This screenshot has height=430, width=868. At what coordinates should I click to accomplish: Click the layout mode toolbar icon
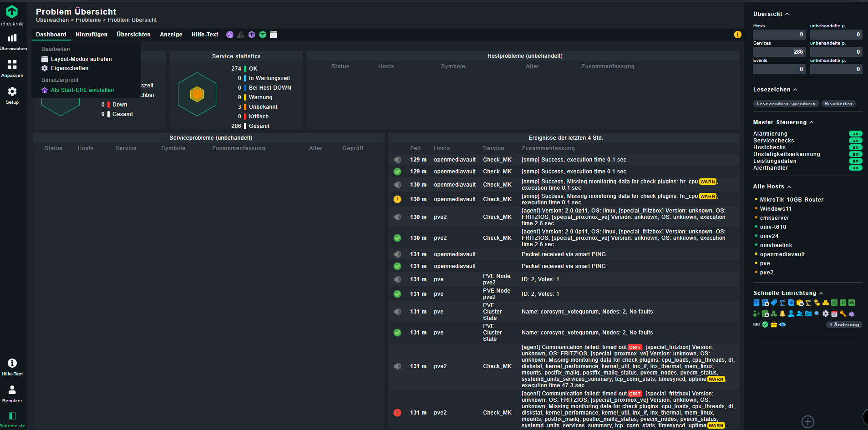(x=274, y=35)
